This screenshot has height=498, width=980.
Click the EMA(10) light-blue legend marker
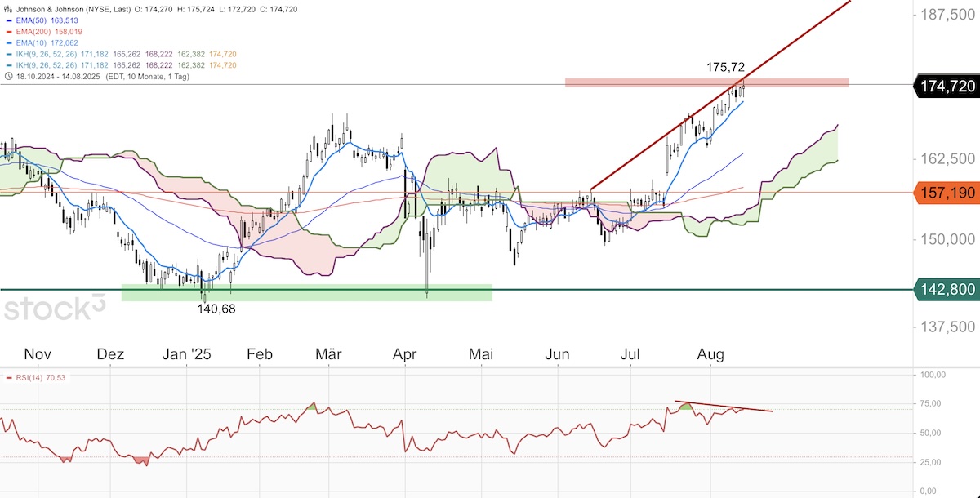pos(8,42)
